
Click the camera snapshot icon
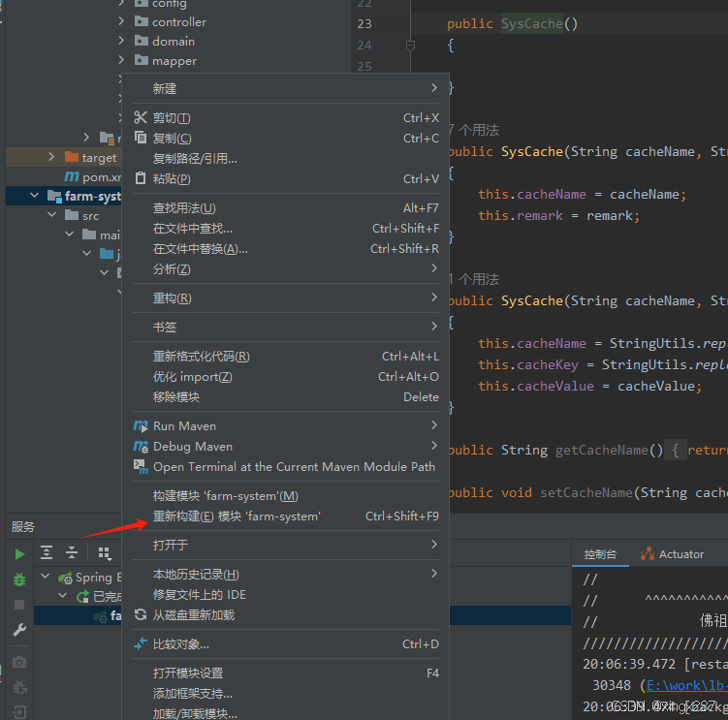click(x=19, y=662)
